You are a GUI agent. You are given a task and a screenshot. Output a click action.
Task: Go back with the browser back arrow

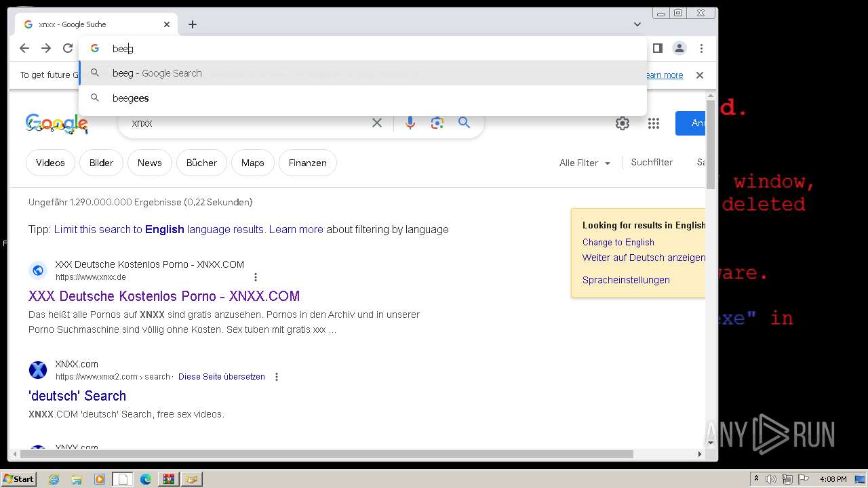[x=24, y=48]
